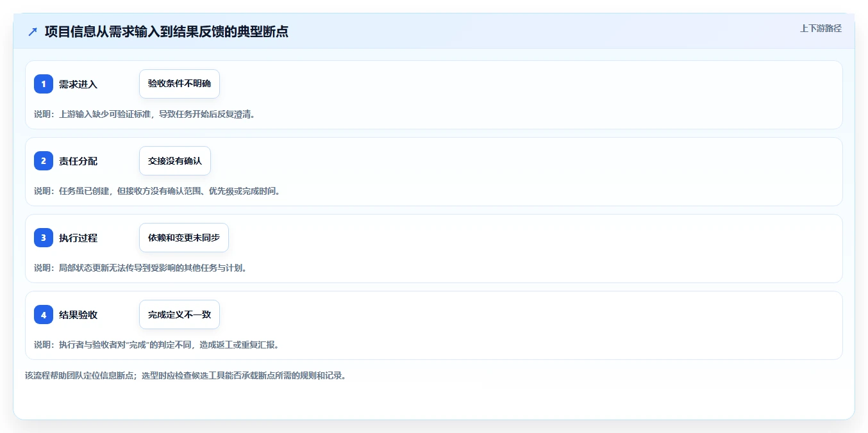Click the description starting 执行者与验收者

[156, 345]
